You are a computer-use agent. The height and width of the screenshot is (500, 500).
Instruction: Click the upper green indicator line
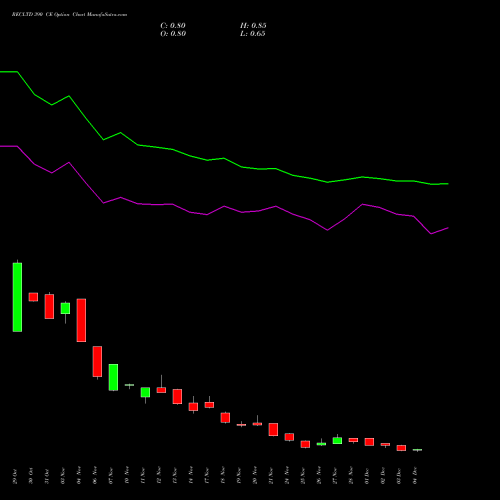224,159
